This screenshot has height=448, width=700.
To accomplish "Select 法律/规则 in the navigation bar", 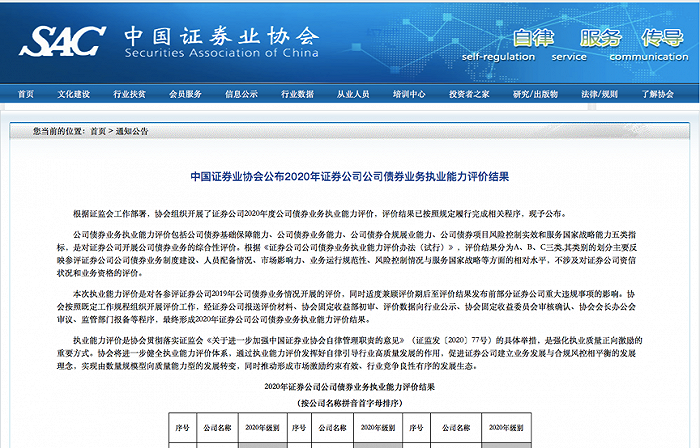I will click(x=600, y=94).
